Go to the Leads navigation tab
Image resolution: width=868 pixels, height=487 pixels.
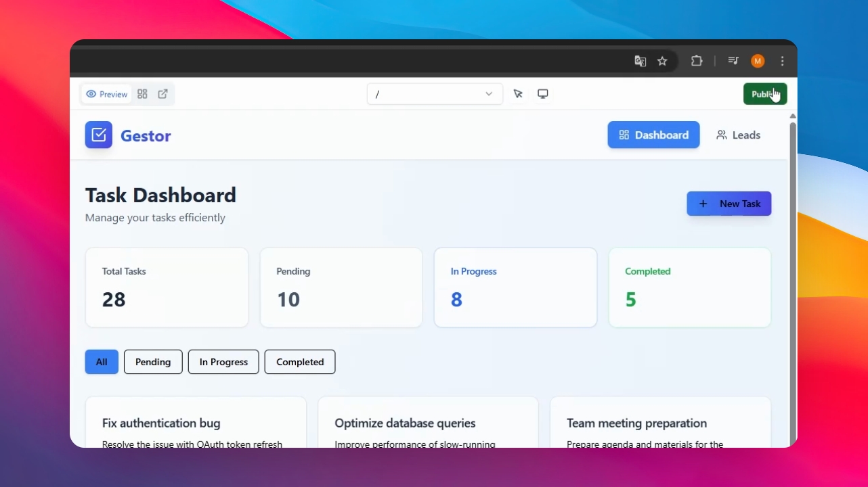(738, 135)
